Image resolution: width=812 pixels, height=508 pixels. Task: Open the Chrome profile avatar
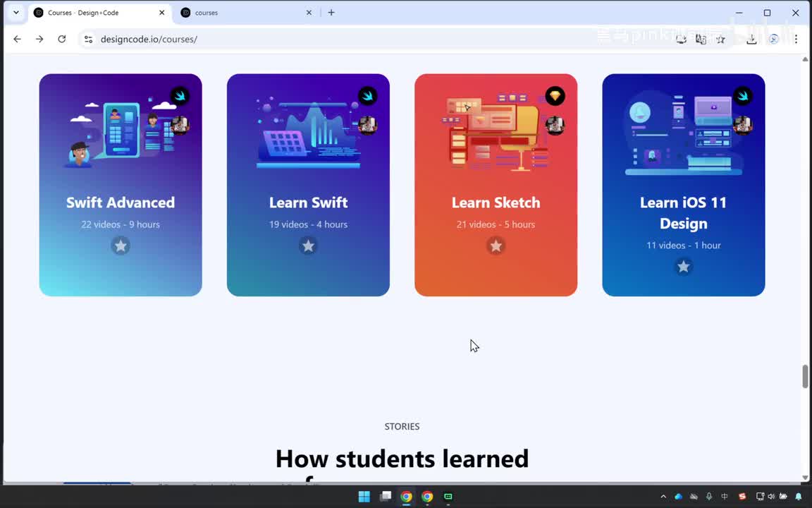(774, 39)
